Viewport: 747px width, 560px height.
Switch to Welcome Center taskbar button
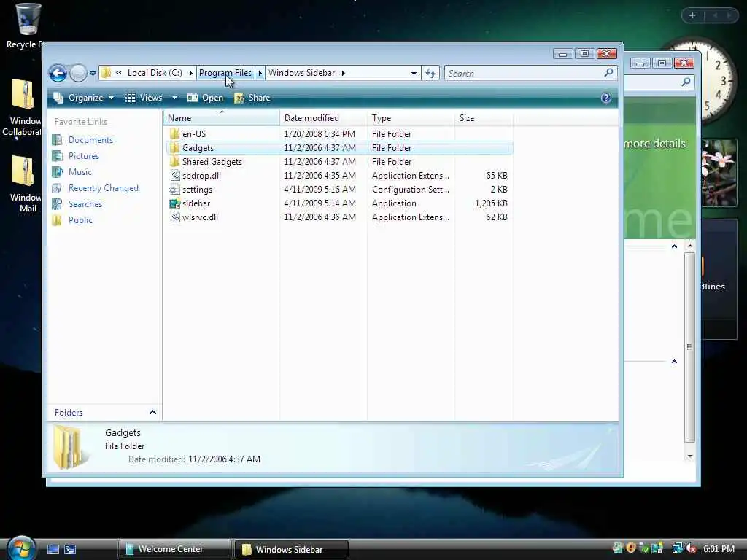(174, 550)
